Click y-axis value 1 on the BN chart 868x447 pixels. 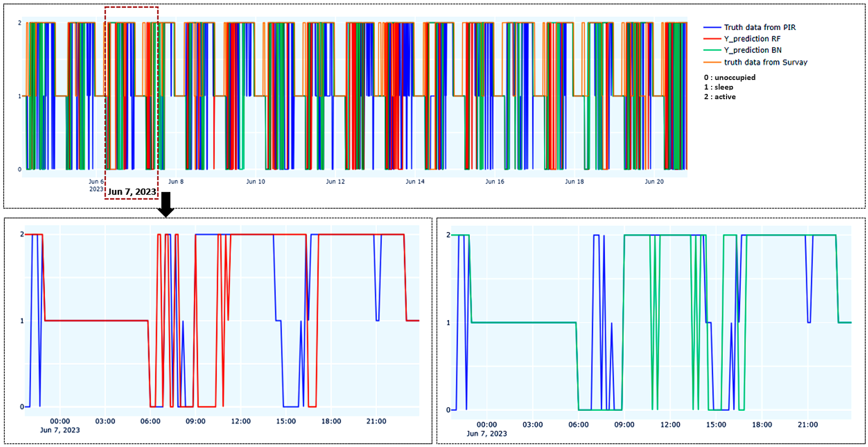pos(448,323)
